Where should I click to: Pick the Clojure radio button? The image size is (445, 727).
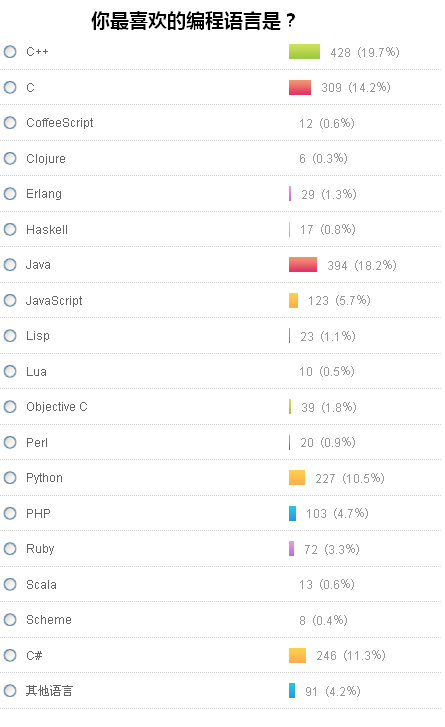coord(10,158)
